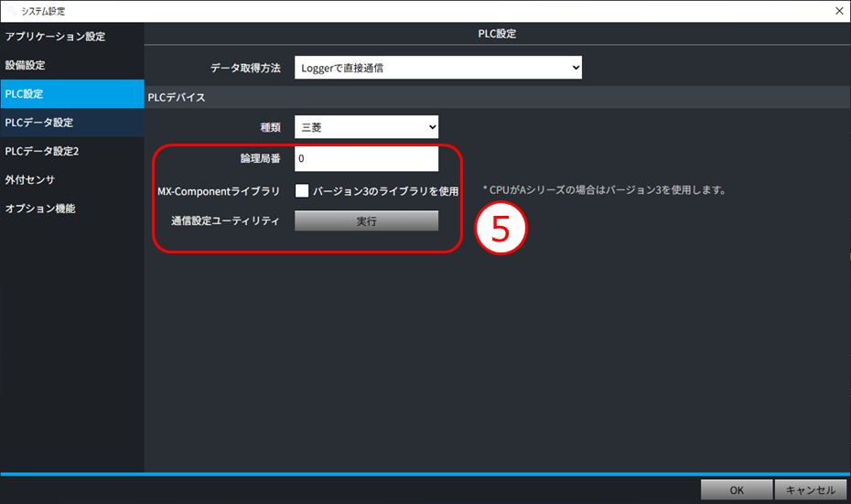Open アプリケーション設定 in the sidebar
Image resolution: width=851 pixels, height=504 pixels.
click(55, 37)
